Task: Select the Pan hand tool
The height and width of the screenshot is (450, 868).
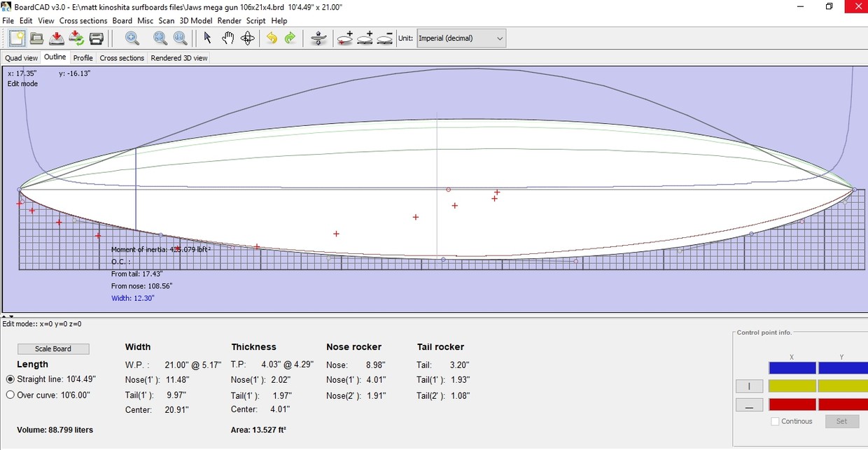Action: pyautogui.click(x=227, y=38)
